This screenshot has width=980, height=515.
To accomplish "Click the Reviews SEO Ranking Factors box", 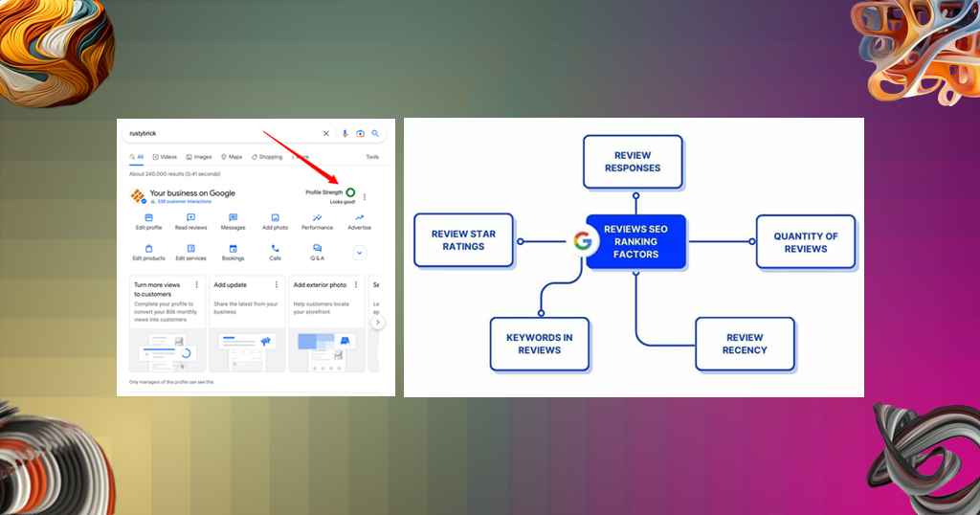I will click(635, 242).
